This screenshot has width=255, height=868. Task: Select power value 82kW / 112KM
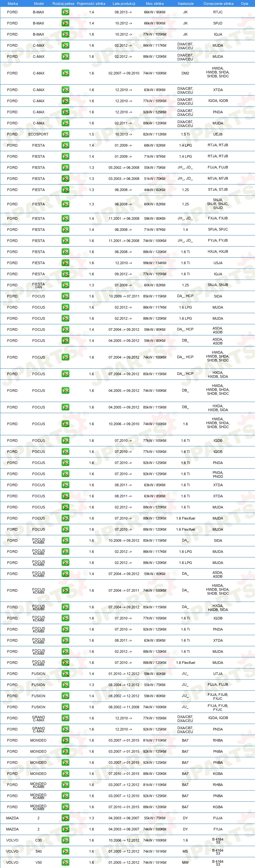tap(155, 134)
